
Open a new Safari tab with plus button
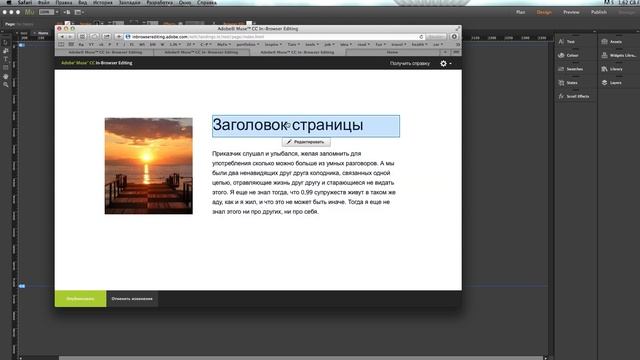[445, 52]
